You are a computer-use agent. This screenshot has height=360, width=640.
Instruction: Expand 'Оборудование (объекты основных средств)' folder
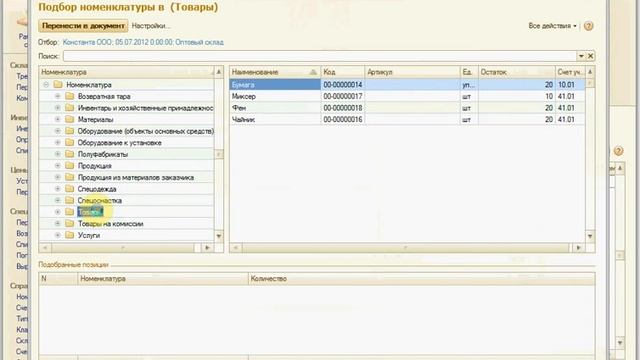pos(58,131)
